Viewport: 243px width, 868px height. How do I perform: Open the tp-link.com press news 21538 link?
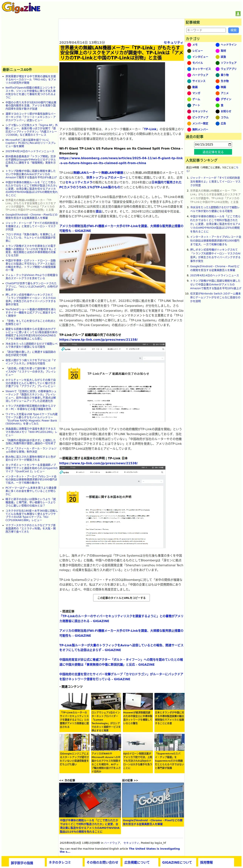pyautogui.click(x=98, y=463)
